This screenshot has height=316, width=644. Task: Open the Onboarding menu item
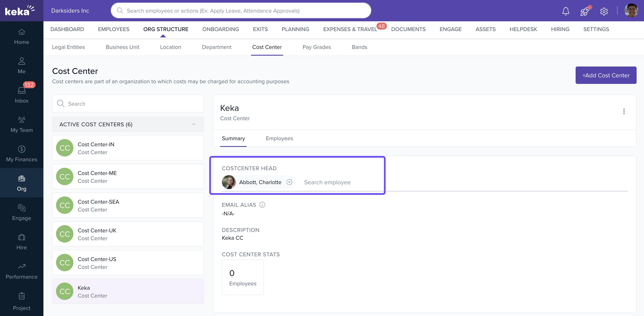pos(221,29)
